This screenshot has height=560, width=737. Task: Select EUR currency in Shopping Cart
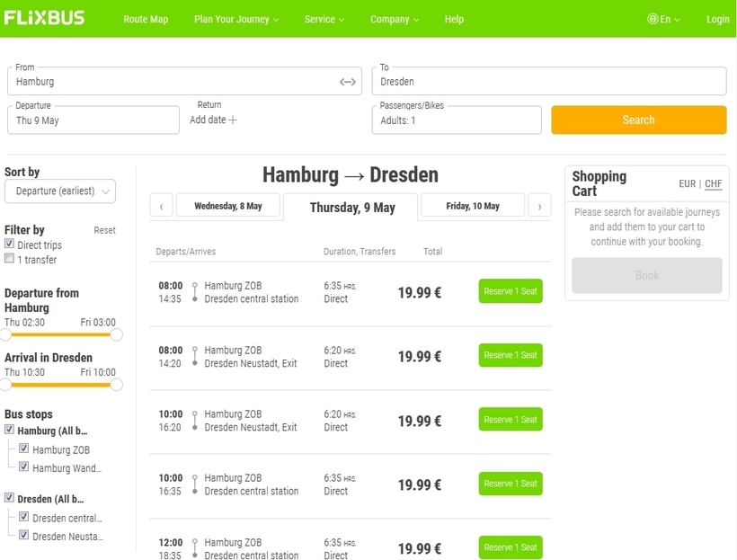click(x=687, y=184)
